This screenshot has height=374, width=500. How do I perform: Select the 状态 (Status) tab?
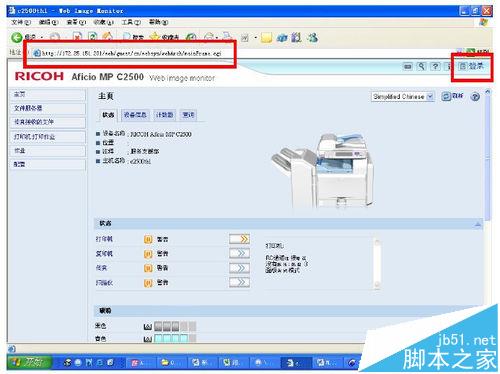coord(108,115)
